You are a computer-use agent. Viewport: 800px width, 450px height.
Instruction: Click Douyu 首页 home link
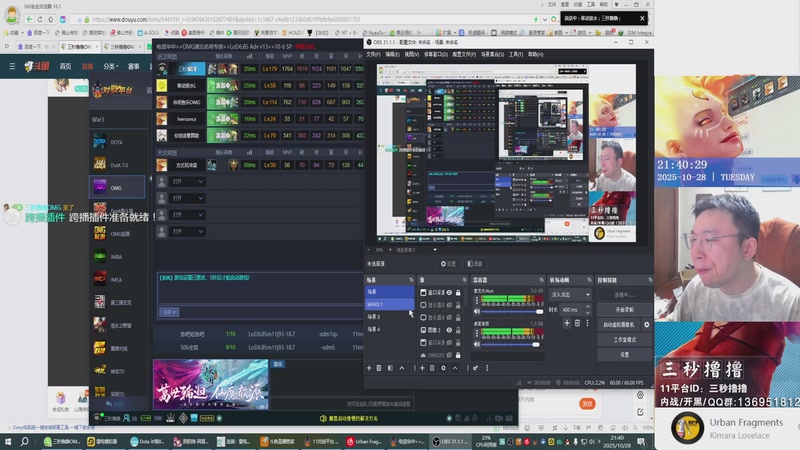tap(65, 66)
